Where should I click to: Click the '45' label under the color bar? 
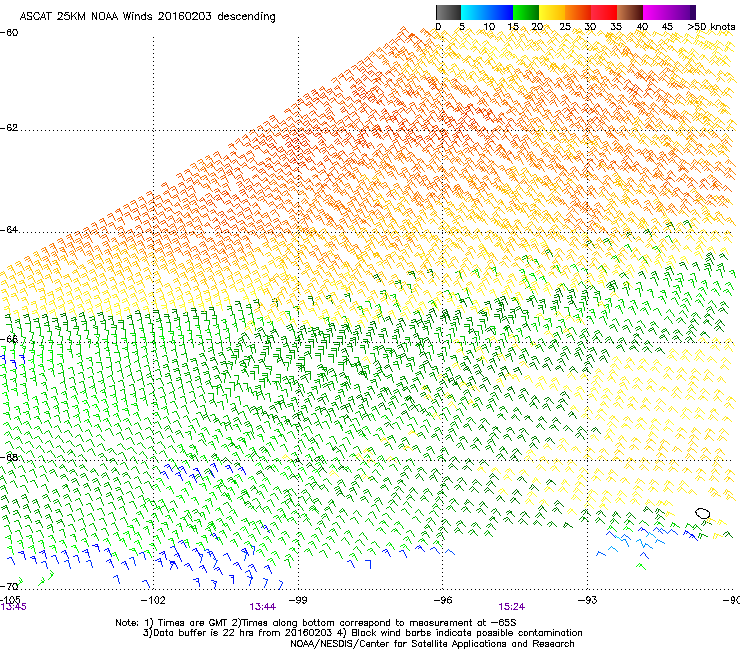point(667,27)
